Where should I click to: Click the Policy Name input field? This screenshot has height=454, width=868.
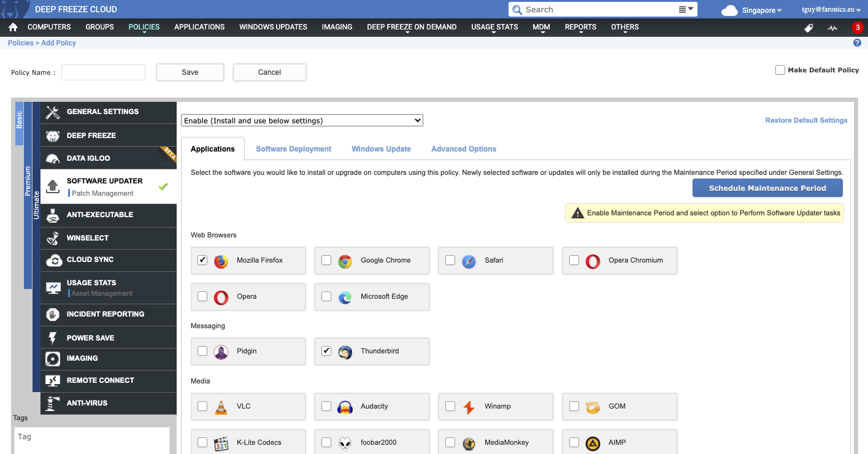coord(103,72)
